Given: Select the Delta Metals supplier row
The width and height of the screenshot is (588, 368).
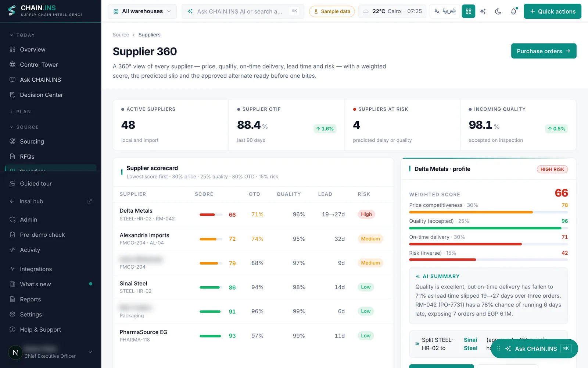Looking at the screenshot, I should click(x=253, y=215).
